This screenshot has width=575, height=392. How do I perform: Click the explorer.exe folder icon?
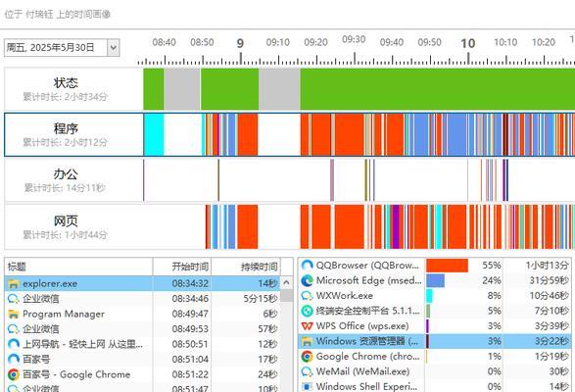pyautogui.click(x=14, y=284)
